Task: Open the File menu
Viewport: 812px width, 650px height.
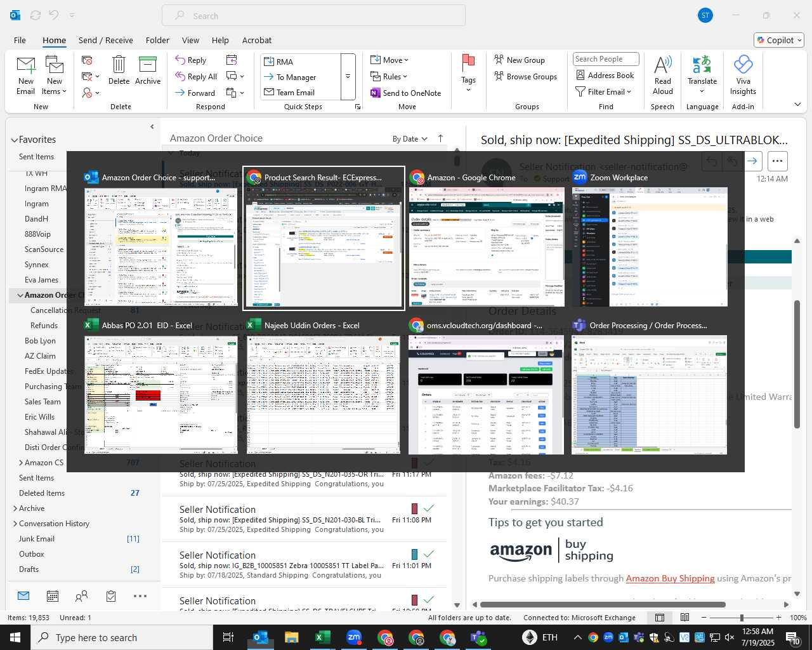Action: (20, 40)
